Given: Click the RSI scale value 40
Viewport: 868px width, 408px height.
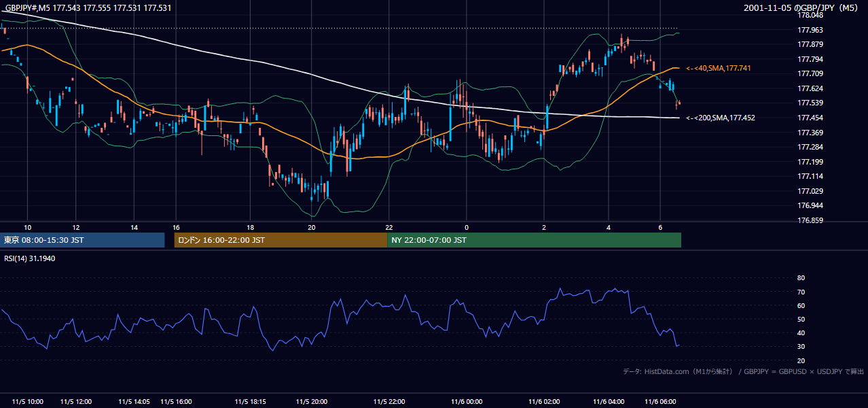Looking at the screenshot, I should click(x=801, y=333).
